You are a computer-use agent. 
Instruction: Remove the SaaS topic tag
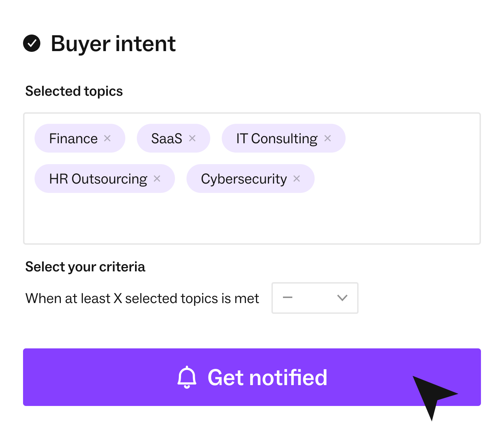[x=192, y=138]
